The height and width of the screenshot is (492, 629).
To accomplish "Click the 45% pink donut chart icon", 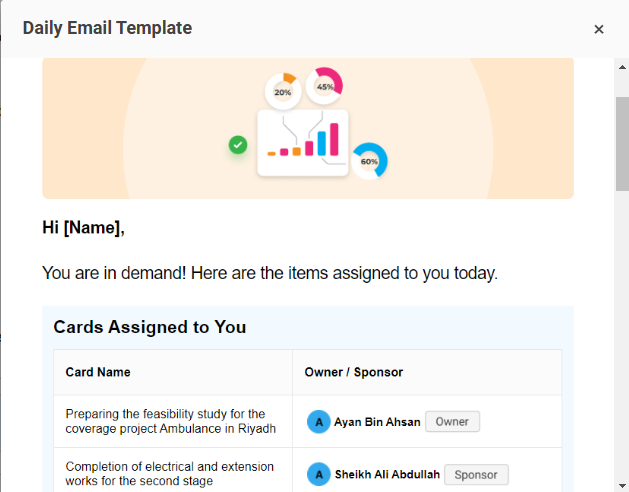I will 324,86.
